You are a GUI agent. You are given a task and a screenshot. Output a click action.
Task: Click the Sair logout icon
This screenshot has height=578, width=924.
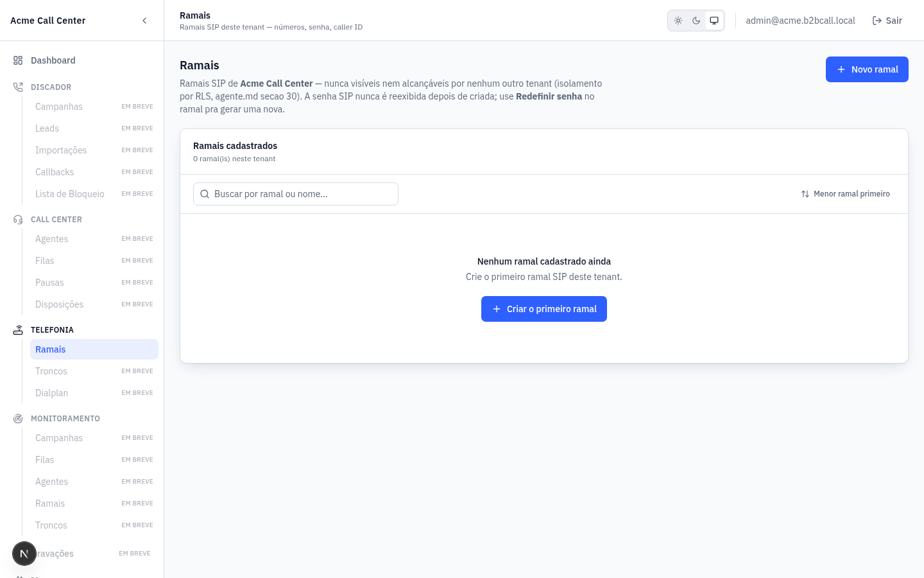tap(877, 21)
